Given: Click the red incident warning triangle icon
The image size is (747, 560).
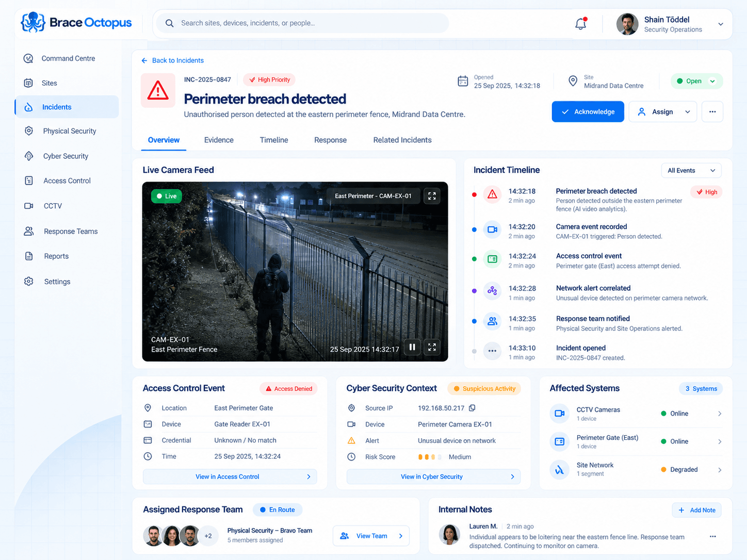Looking at the screenshot, I should pos(158,90).
